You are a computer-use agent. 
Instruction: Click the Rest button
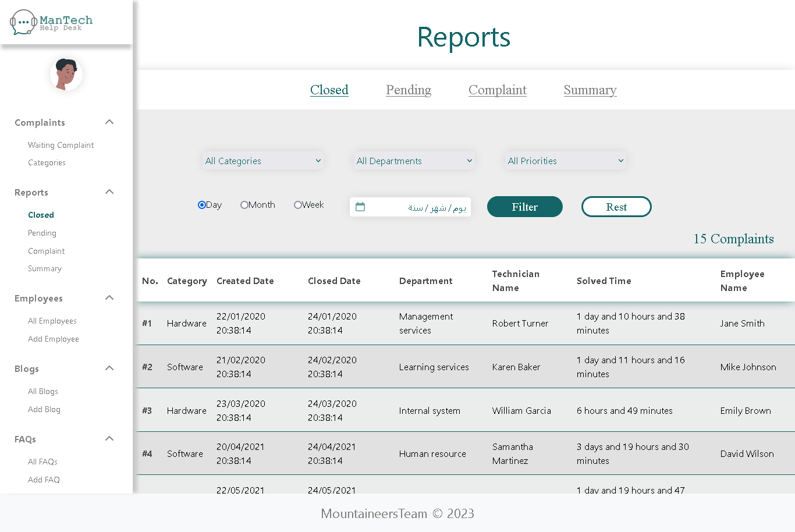point(616,207)
